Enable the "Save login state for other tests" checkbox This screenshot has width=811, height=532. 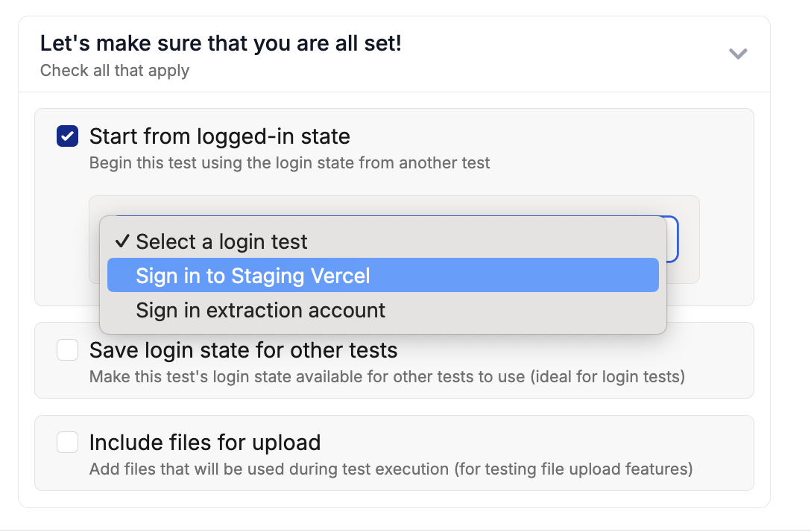tap(68, 350)
